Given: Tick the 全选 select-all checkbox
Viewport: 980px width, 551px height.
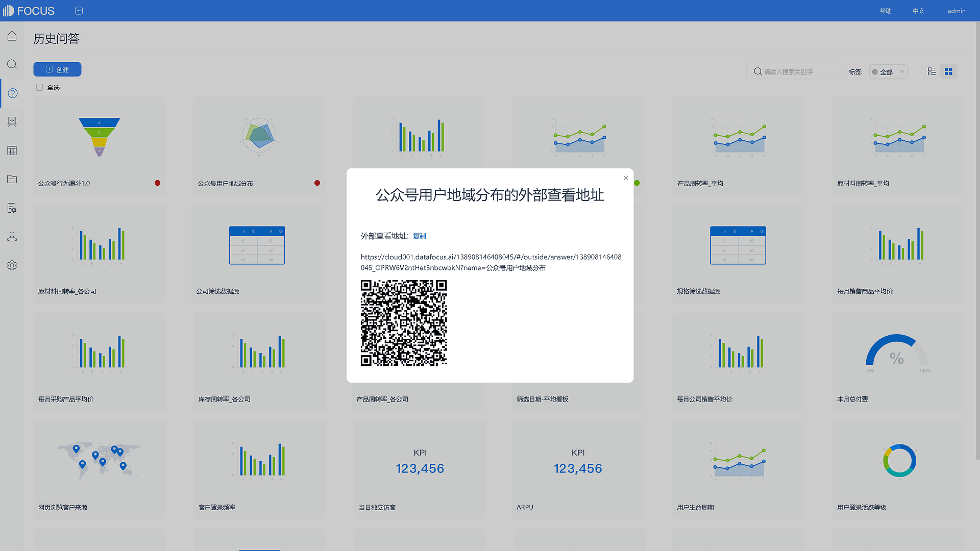Looking at the screenshot, I should click(x=39, y=87).
